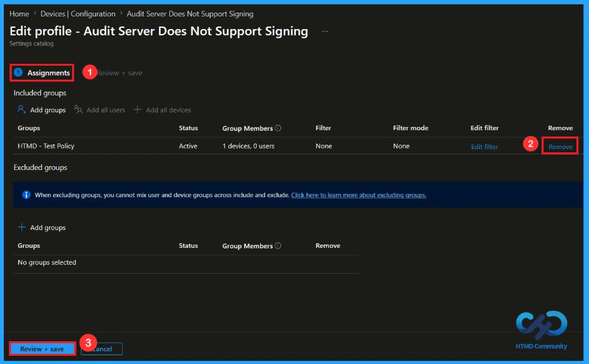589x364 pixels.
Task: Select HTMD - Test Policy group name
Action: coord(46,146)
